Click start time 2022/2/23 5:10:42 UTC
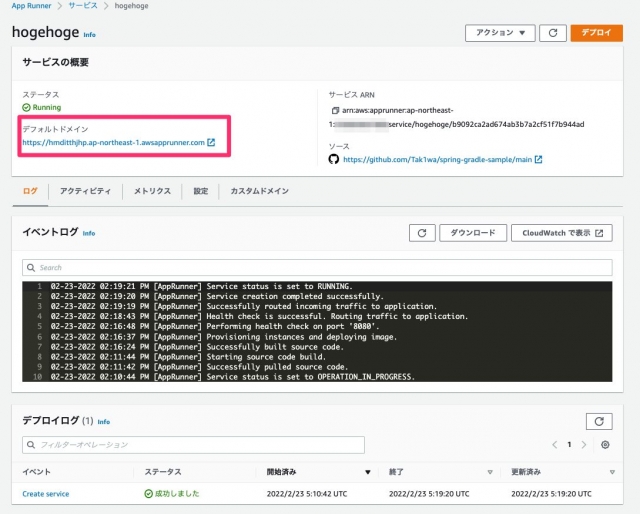640x514 pixels. coord(307,494)
